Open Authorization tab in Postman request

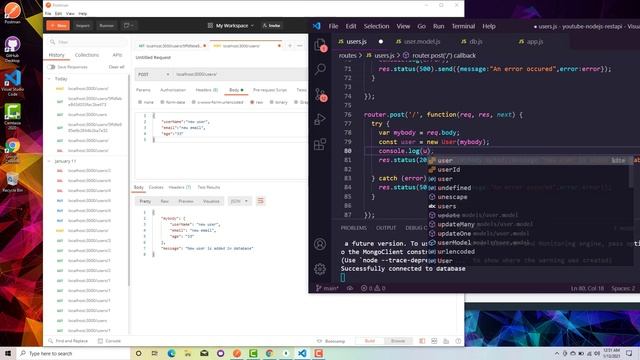tap(173, 90)
